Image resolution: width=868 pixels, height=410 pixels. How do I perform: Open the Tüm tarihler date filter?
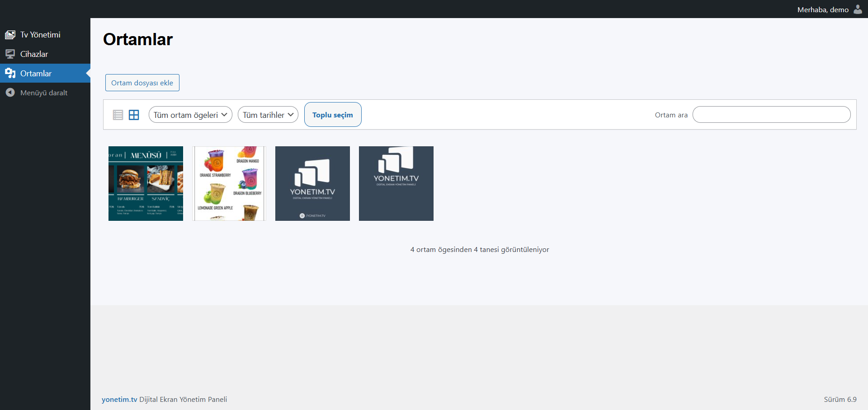pyautogui.click(x=268, y=115)
